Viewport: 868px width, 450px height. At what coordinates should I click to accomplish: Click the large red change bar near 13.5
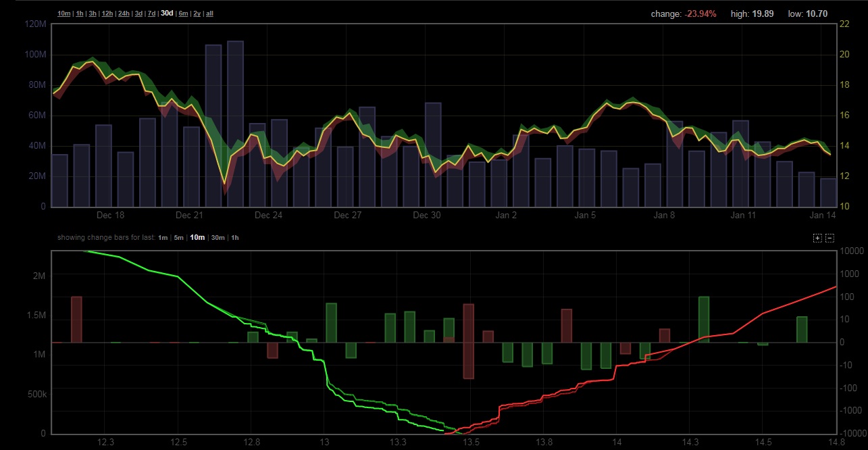tap(468, 341)
